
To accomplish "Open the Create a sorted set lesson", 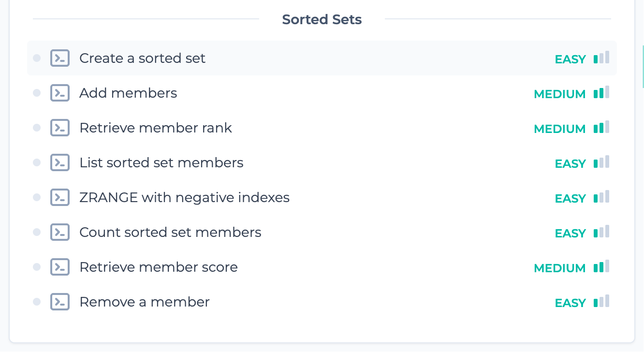I will coord(142,58).
